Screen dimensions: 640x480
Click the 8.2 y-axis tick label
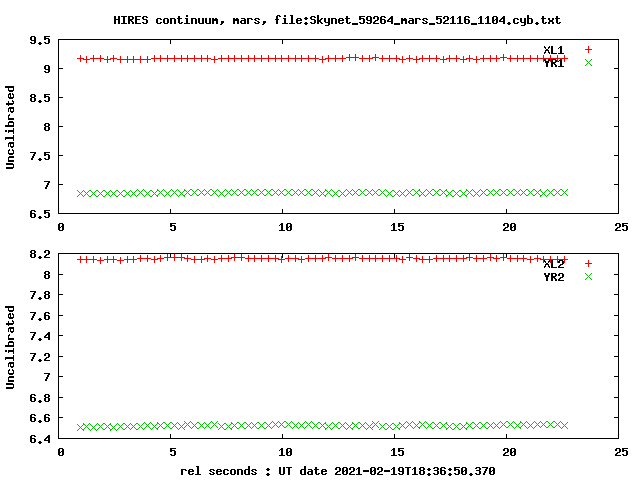pos(40,254)
